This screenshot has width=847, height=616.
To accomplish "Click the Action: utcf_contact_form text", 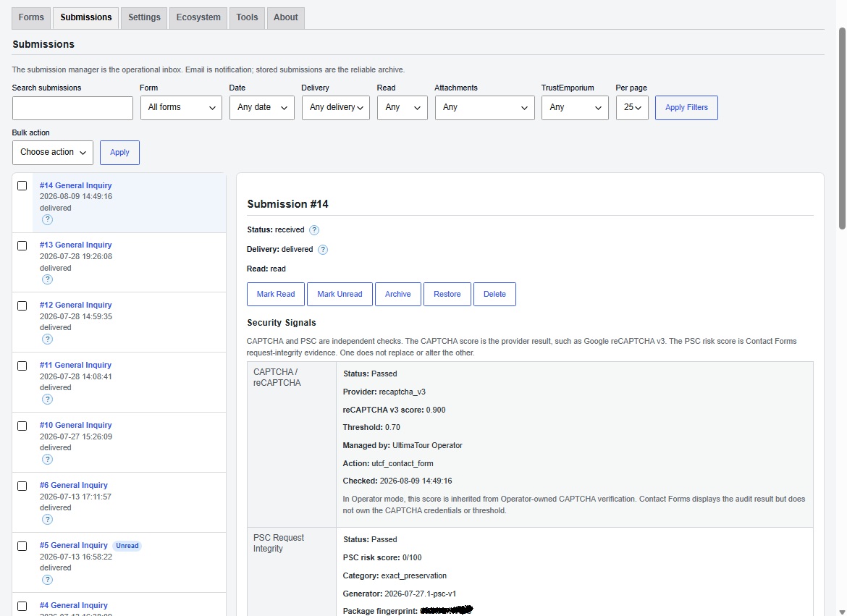I will pos(388,463).
